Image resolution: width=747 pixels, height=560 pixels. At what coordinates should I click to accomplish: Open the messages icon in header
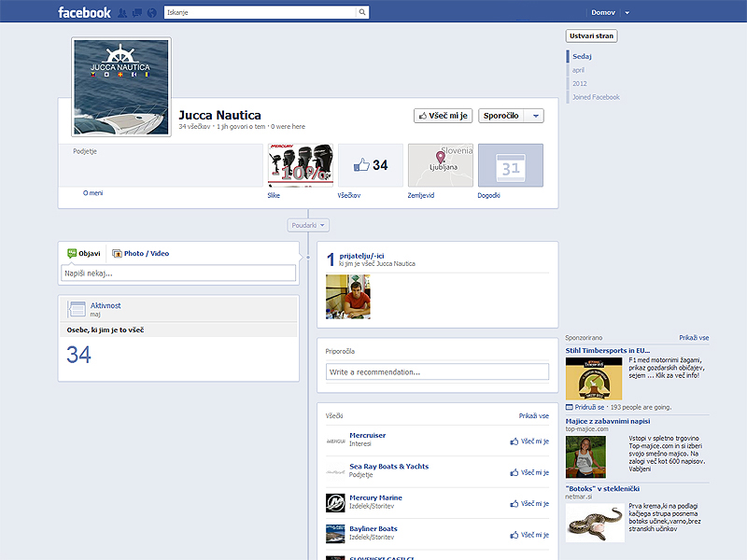pyautogui.click(x=137, y=13)
